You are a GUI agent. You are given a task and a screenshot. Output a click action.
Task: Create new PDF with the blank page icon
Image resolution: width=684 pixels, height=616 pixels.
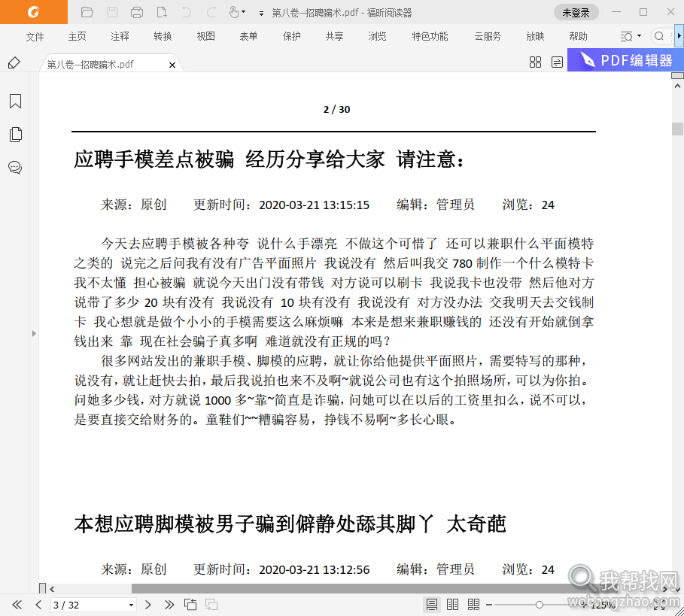point(162,12)
